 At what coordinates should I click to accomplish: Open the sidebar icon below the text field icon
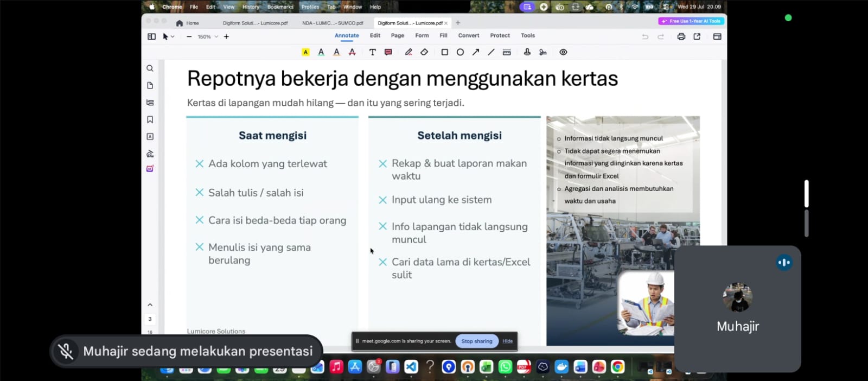tap(150, 154)
